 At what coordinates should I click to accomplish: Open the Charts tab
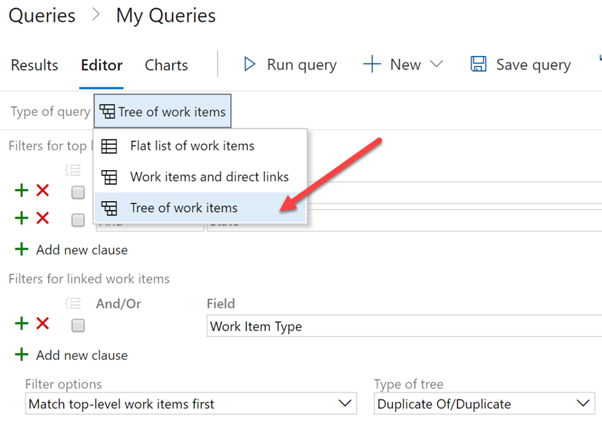[166, 65]
